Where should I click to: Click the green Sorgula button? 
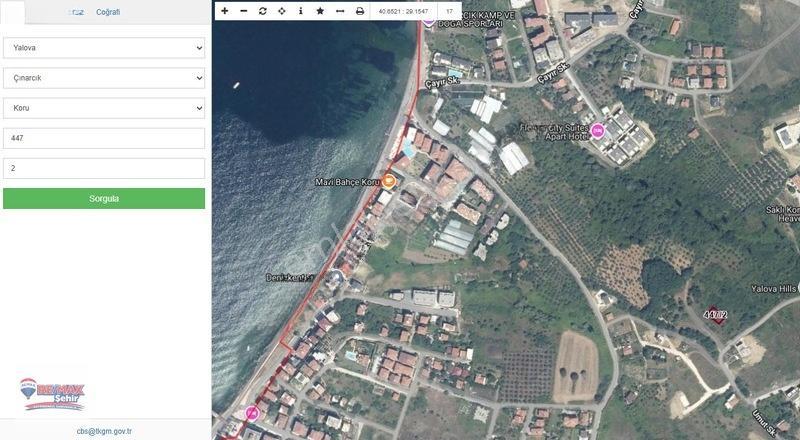[104, 199]
